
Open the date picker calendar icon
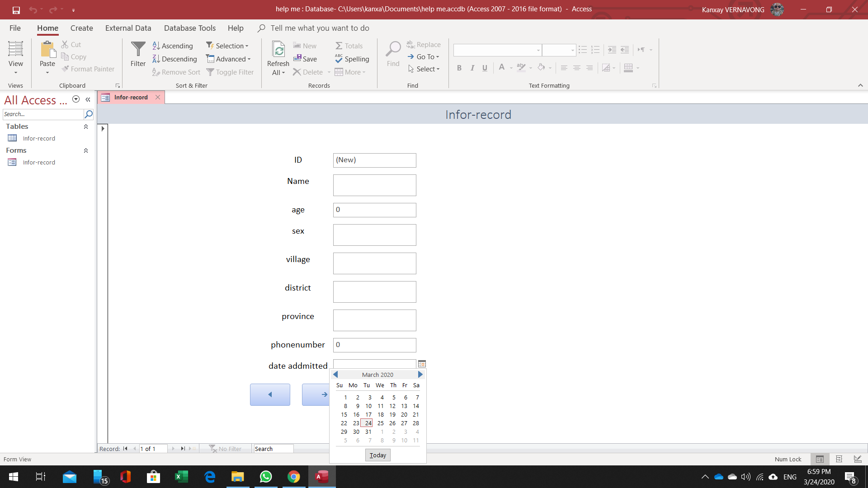pos(422,364)
